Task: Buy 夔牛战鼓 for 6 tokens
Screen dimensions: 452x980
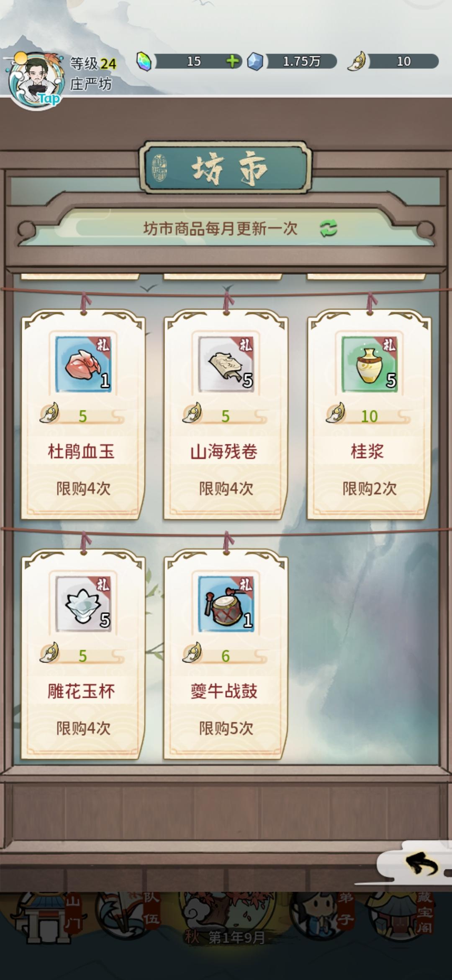Action: tap(225, 655)
